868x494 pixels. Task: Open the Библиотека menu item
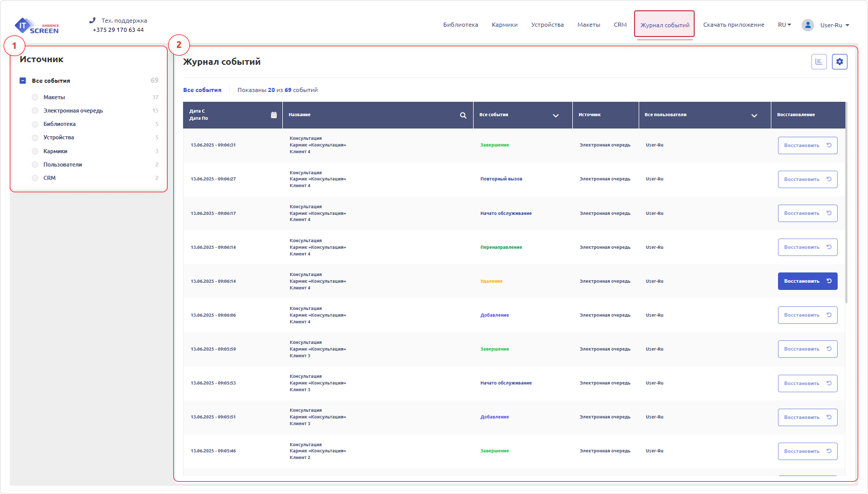pos(460,25)
